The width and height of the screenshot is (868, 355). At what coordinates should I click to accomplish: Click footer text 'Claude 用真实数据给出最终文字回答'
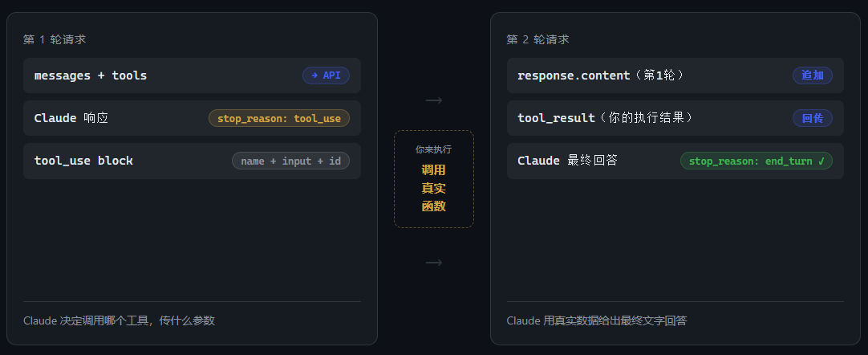596,320
